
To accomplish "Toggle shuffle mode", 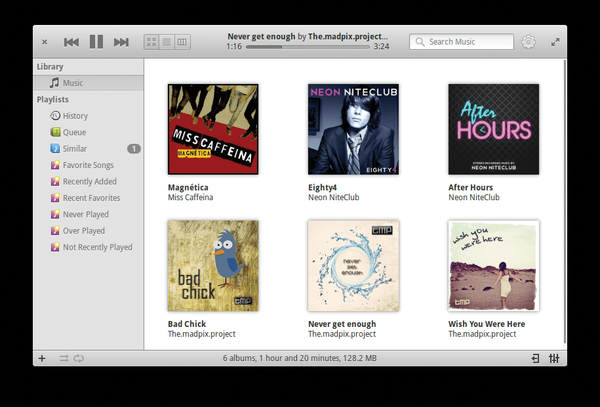I will click(x=64, y=358).
